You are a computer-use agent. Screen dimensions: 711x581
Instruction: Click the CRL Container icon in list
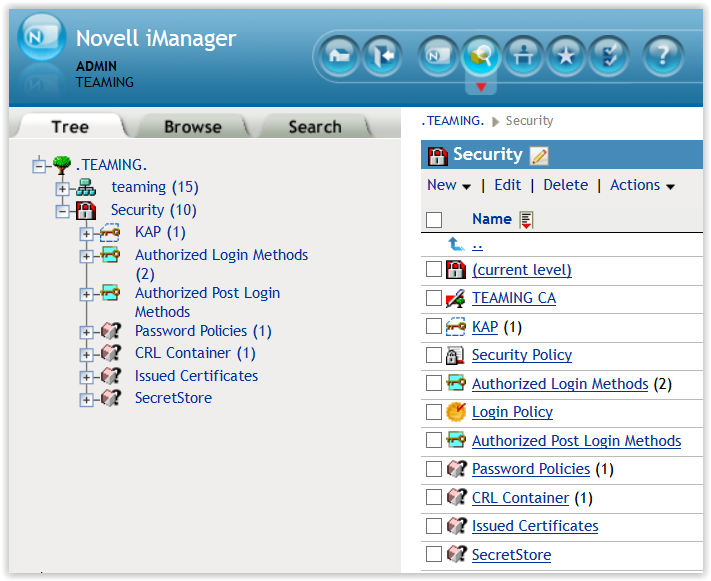(x=456, y=497)
